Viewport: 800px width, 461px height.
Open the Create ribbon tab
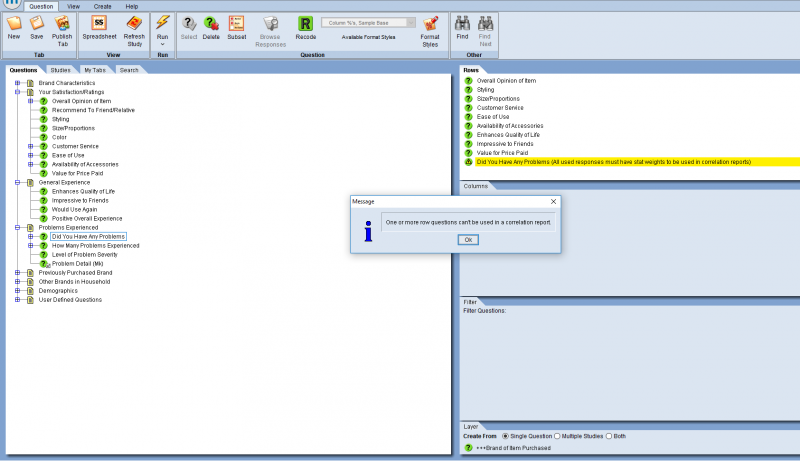click(x=103, y=7)
